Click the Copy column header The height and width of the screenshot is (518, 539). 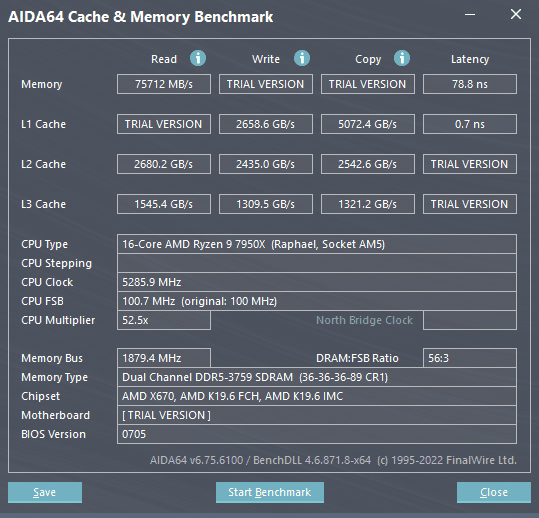tap(368, 59)
